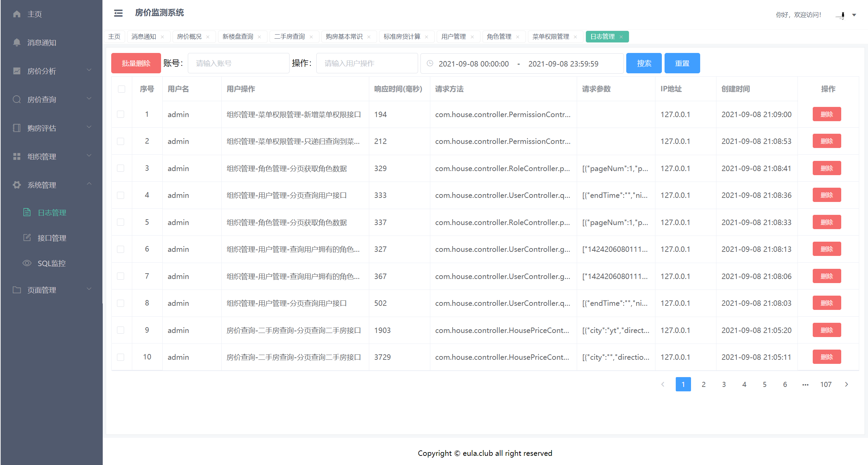The image size is (868, 465).
Task: Click the 账号 input field
Action: click(238, 63)
